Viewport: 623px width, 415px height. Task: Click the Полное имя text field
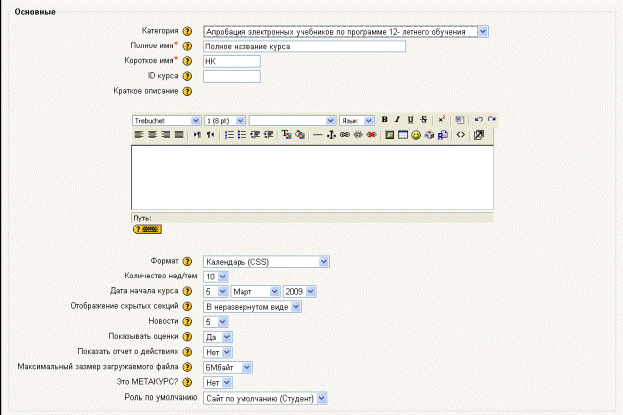coord(303,46)
